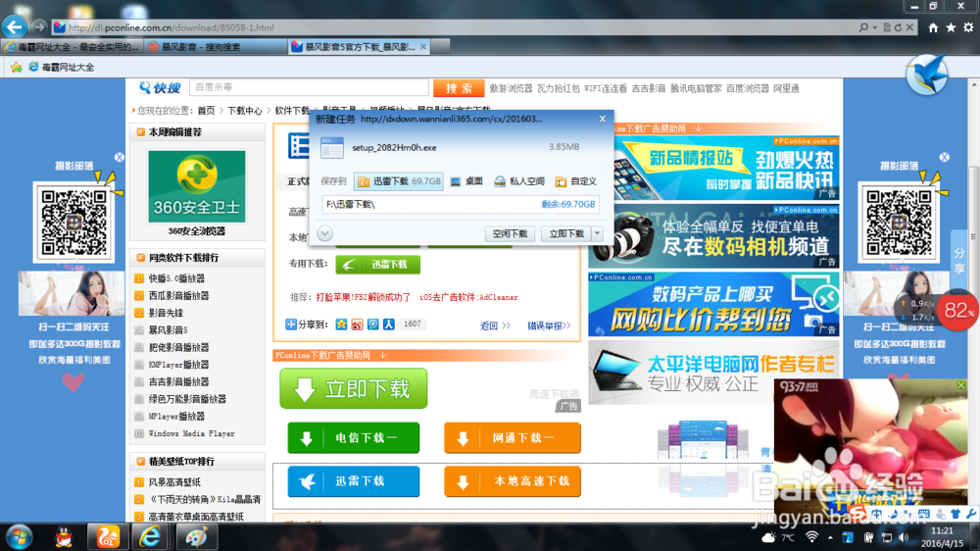The width and height of the screenshot is (980, 551).
Task: Open 360安全卫士 recommended software thumbnail
Action: coord(197,186)
